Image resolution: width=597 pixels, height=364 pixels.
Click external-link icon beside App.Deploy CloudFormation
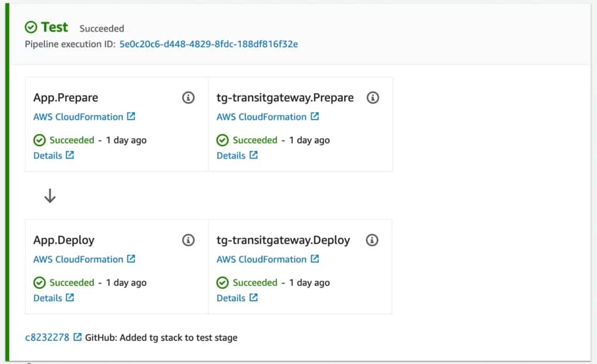coord(131,259)
